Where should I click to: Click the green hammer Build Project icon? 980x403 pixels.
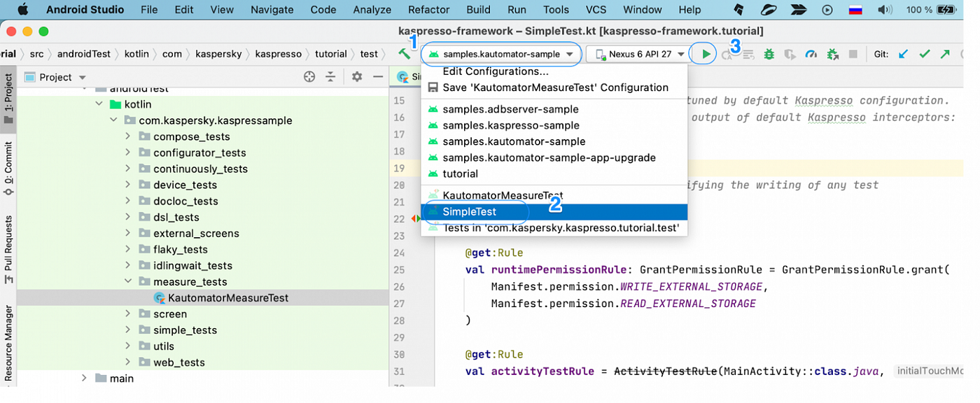(x=404, y=54)
